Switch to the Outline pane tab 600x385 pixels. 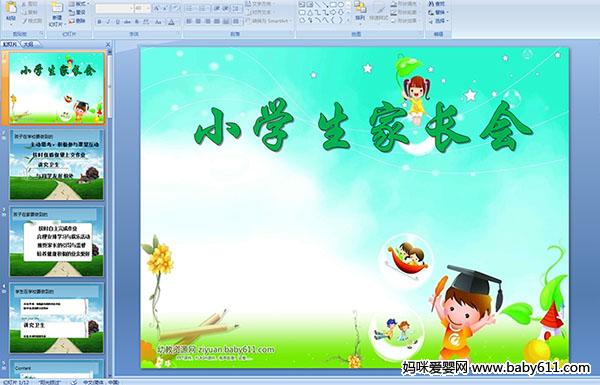pos(29,44)
